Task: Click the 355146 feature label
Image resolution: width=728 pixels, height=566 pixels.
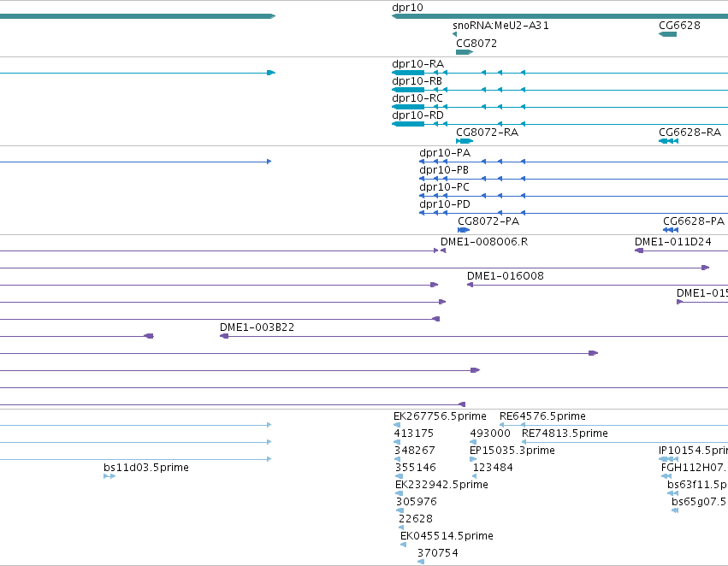Action: click(416, 468)
